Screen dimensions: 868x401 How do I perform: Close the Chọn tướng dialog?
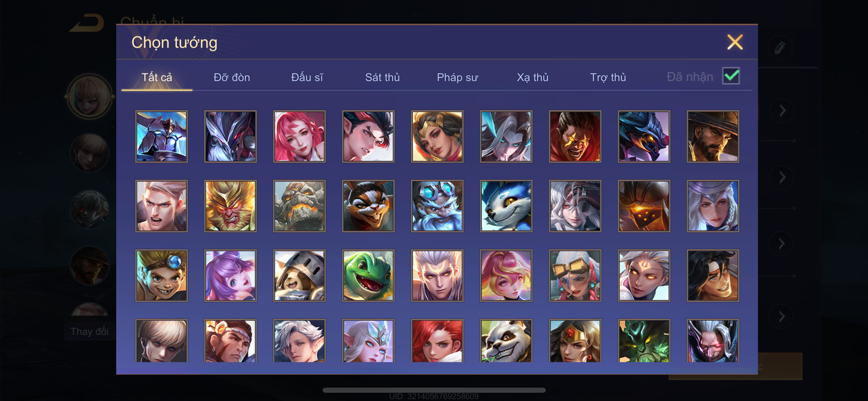pos(735,42)
